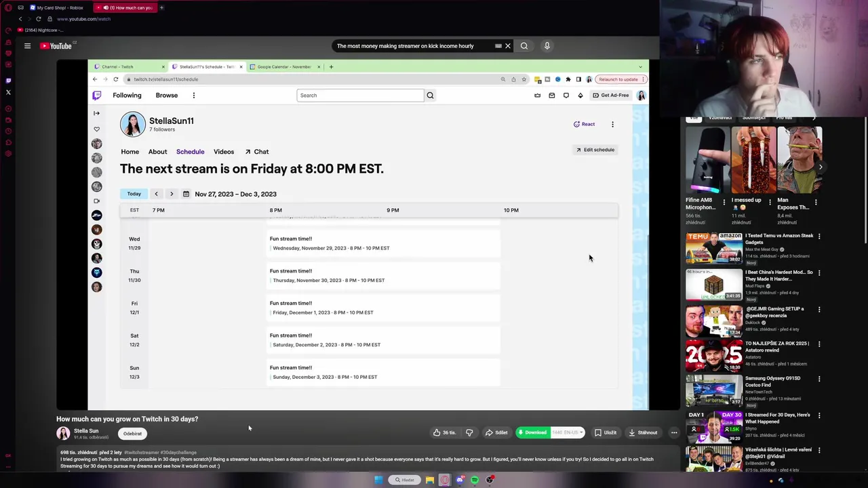Image resolution: width=868 pixels, height=488 pixels.
Task: Click the Twitch search field
Action: point(360,96)
